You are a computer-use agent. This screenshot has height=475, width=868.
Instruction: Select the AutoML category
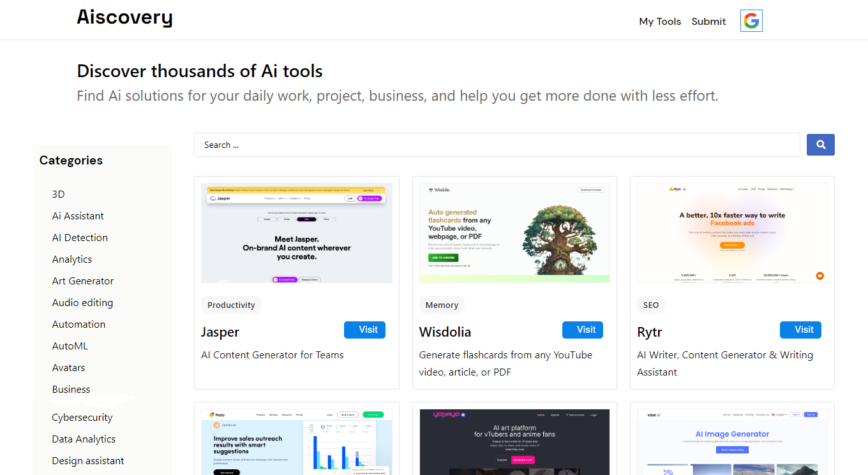pos(70,346)
